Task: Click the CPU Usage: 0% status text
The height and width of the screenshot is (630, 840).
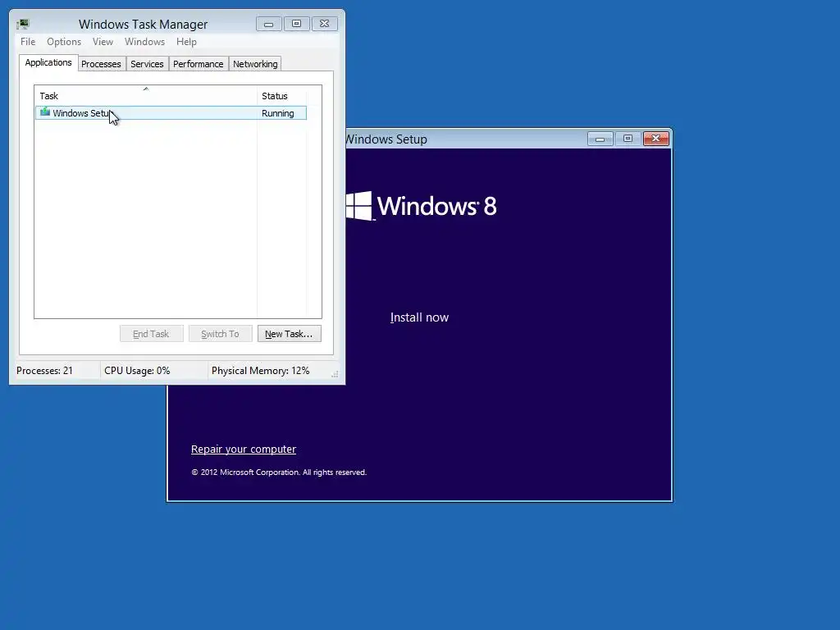Action: click(137, 371)
